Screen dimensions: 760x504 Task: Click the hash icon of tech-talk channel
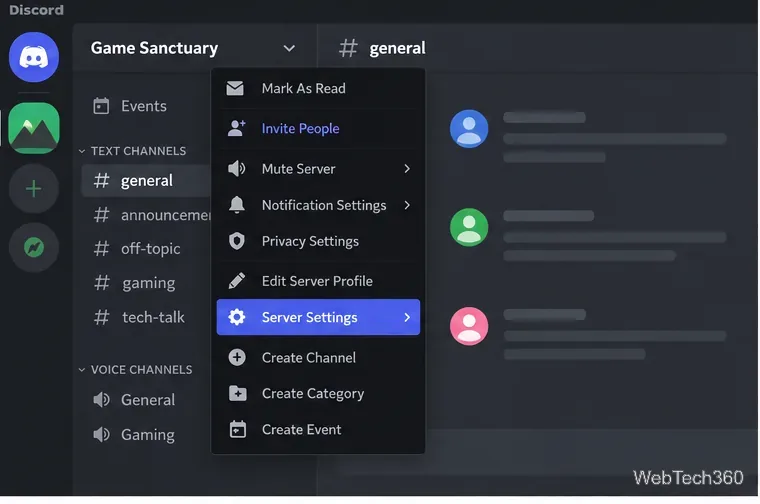pos(101,317)
